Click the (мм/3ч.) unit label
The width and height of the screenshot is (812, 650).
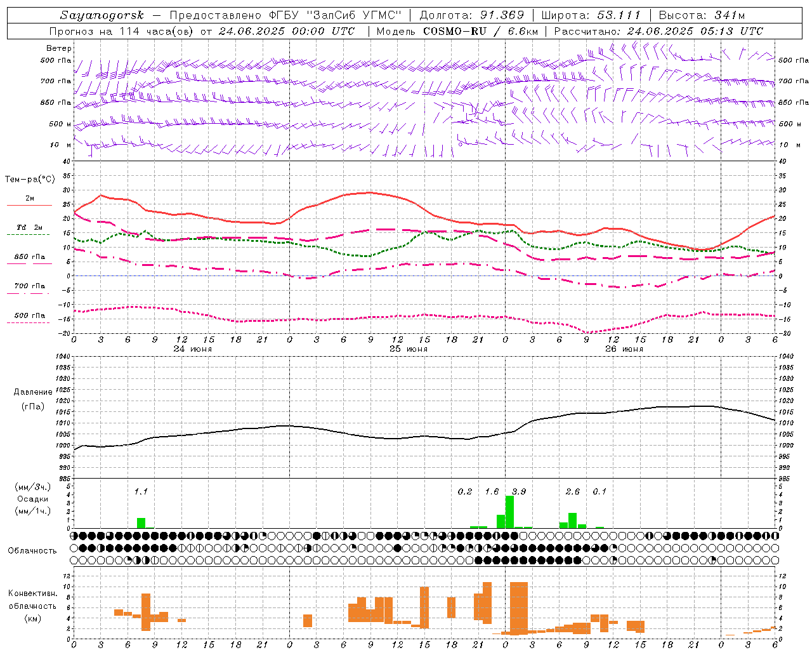[x=33, y=487]
